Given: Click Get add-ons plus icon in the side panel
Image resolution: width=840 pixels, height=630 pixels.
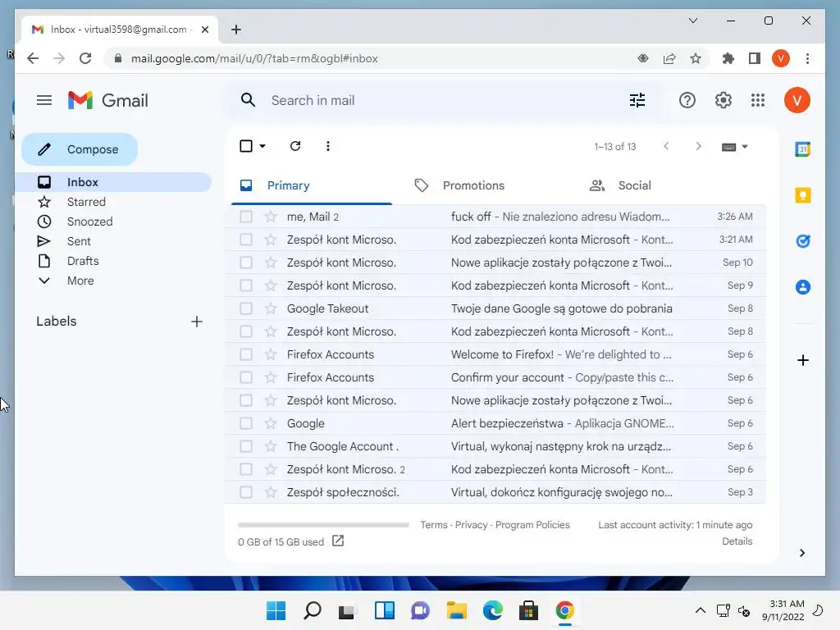Looking at the screenshot, I should (802, 360).
